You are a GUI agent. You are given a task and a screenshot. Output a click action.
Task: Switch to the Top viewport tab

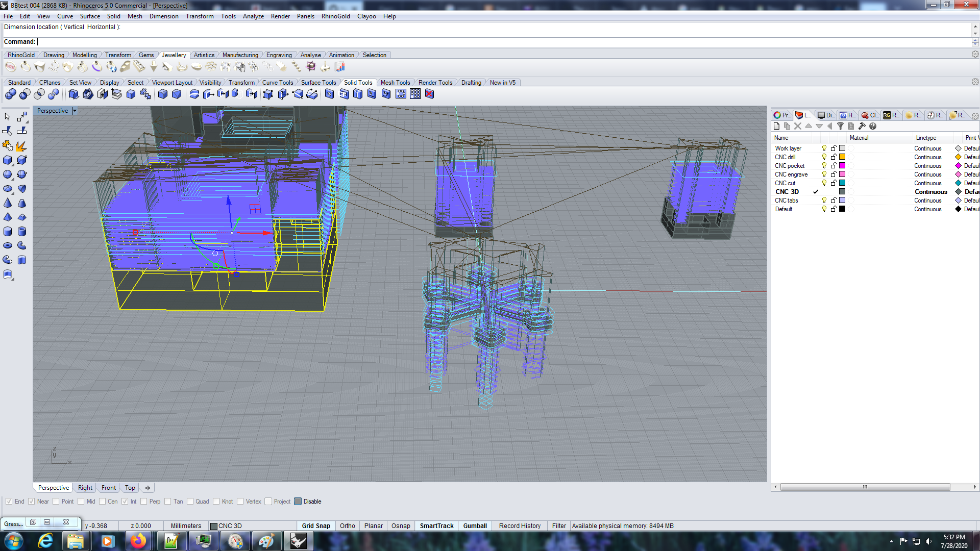click(x=130, y=488)
